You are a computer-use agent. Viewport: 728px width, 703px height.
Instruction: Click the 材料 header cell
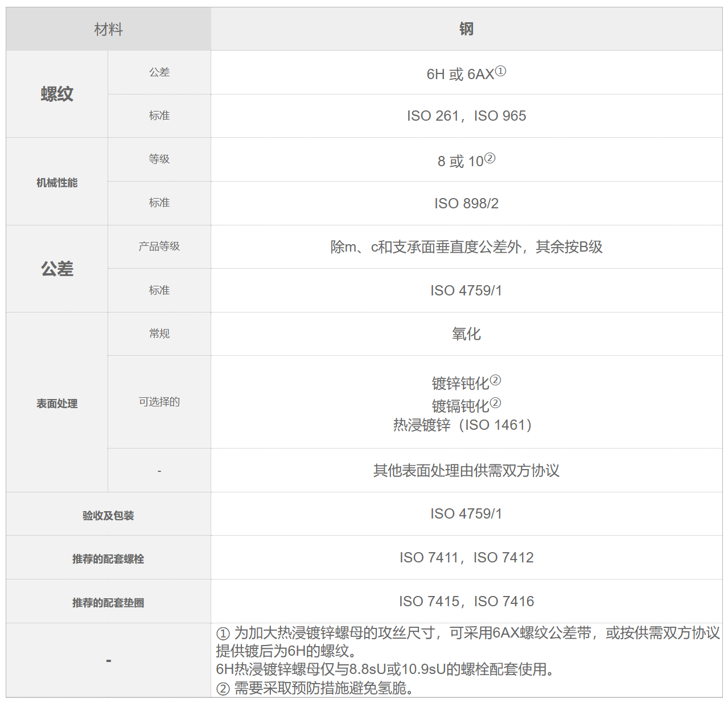coord(108,29)
